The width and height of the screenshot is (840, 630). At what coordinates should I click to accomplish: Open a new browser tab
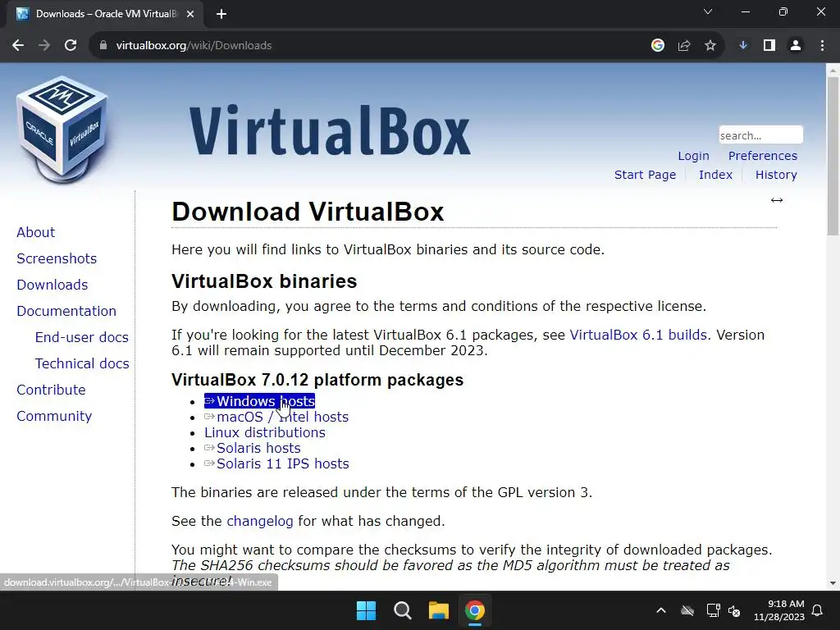(x=221, y=14)
